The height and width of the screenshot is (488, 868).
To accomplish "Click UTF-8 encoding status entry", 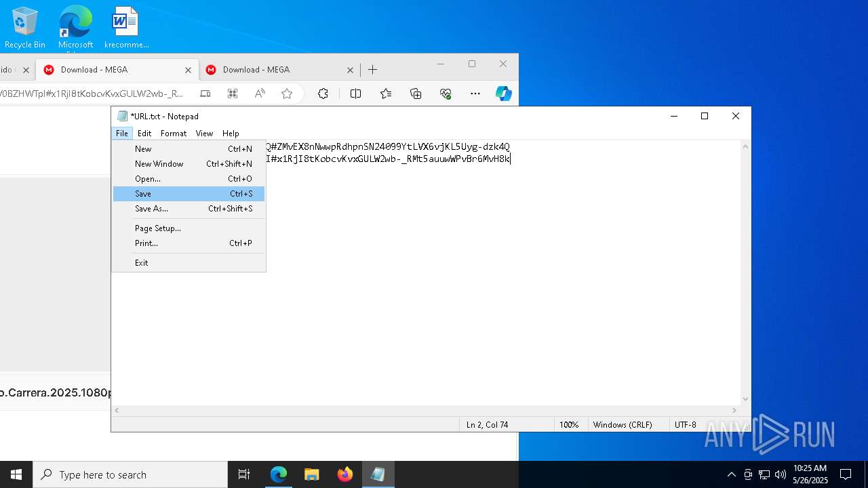I will (686, 425).
